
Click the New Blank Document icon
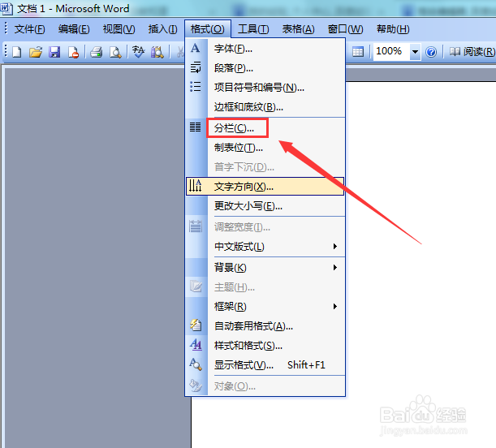[x=17, y=51]
